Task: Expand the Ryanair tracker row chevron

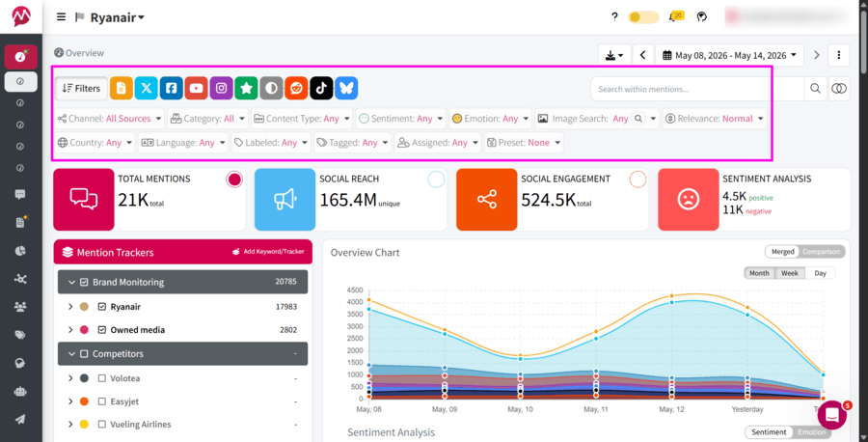Action: tap(70, 306)
